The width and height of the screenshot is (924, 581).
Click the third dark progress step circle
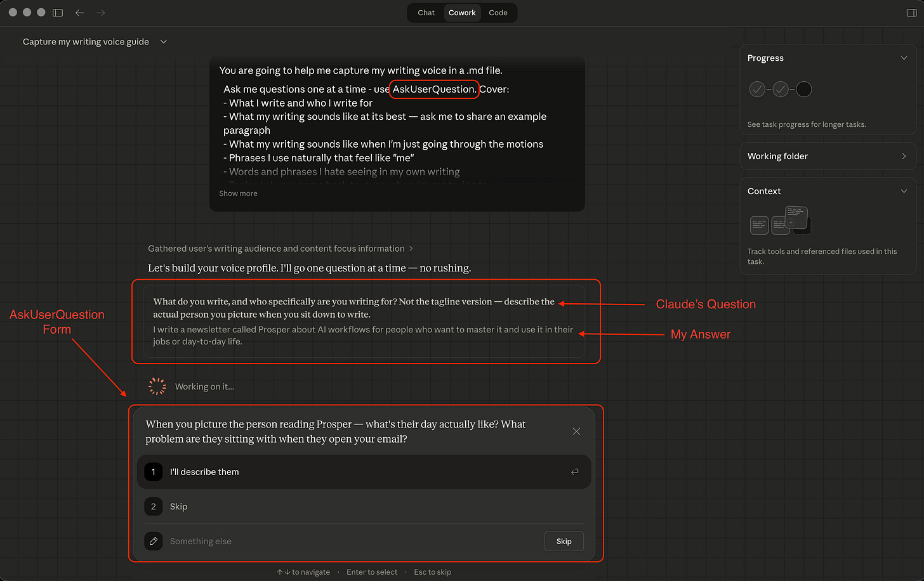804,89
